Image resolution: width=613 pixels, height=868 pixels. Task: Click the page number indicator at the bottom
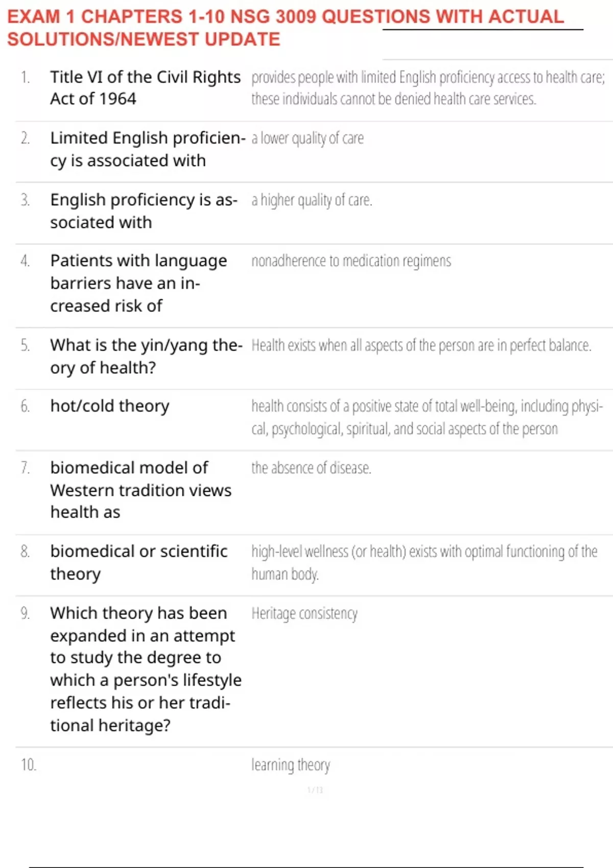click(315, 790)
